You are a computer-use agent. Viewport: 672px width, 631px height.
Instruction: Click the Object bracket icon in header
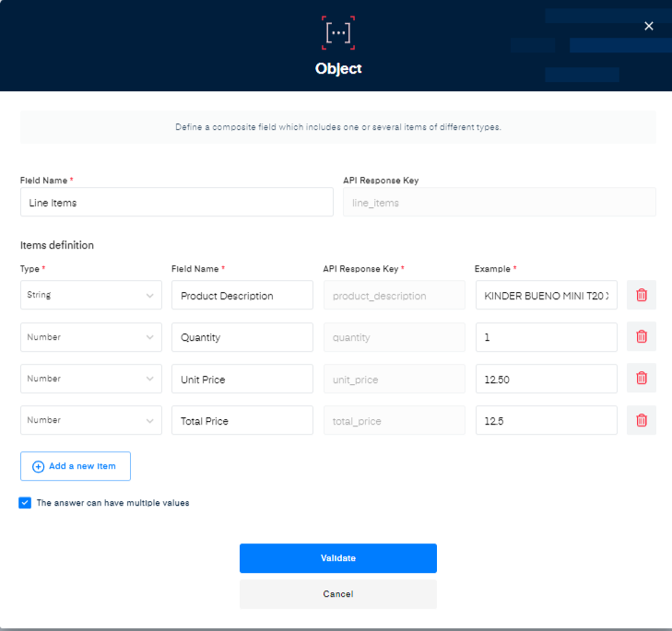(337, 31)
